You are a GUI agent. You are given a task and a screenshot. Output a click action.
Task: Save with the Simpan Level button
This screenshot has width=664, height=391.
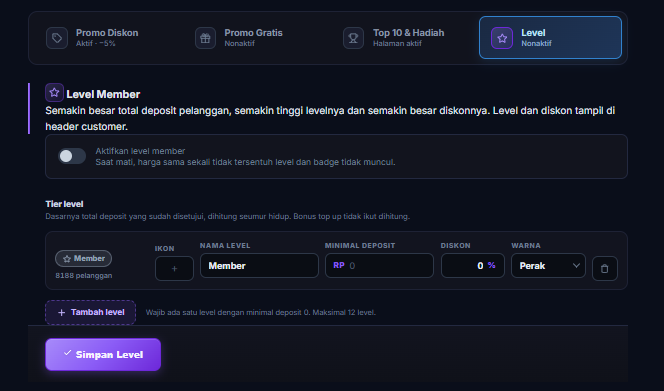[103, 355]
